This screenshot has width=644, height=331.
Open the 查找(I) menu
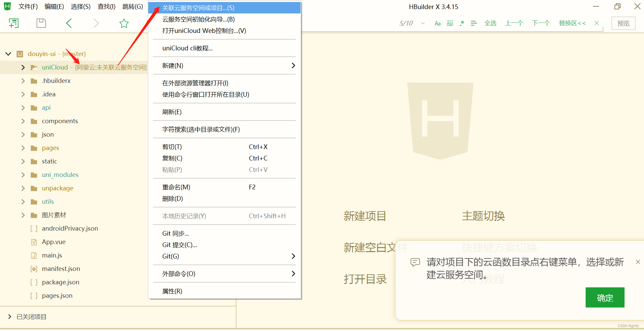tap(107, 7)
